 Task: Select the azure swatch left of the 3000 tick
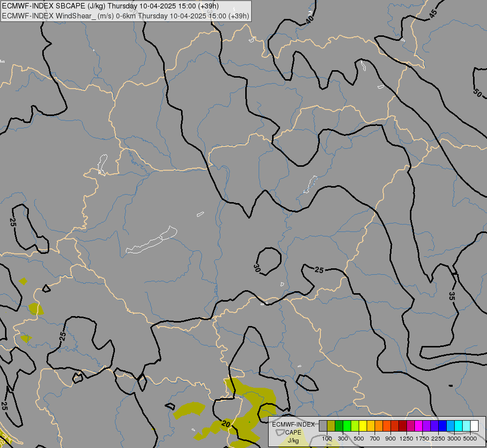(x=451, y=426)
